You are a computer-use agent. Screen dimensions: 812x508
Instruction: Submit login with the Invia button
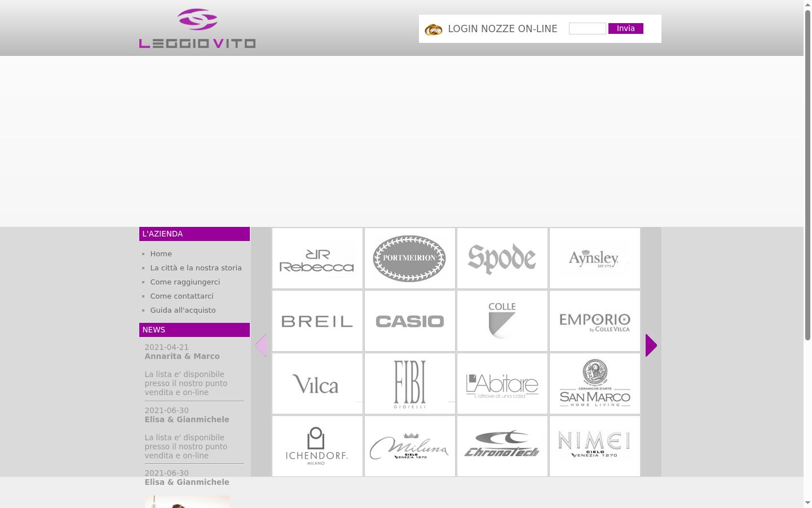point(626,29)
